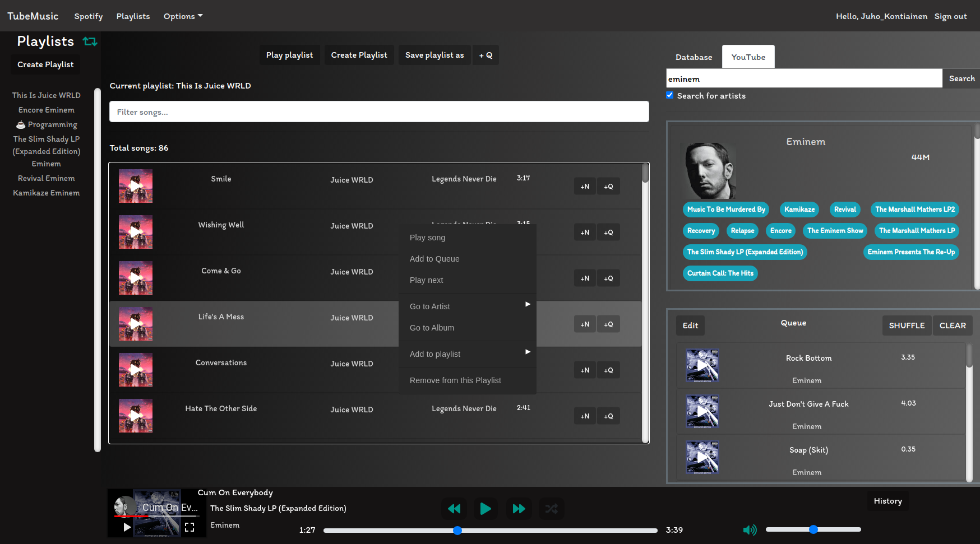Choose Add to Queue in context menu
980x544 pixels.
[x=468, y=259]
